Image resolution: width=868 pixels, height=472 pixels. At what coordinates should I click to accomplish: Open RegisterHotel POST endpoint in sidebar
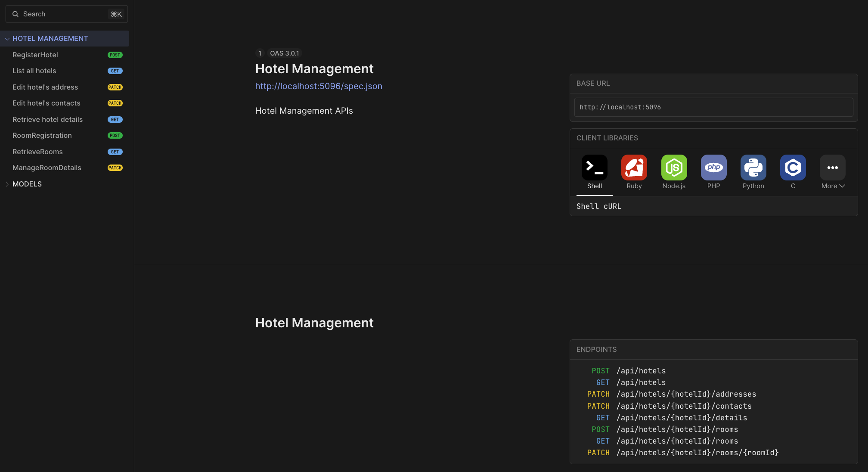pos(35,55)
